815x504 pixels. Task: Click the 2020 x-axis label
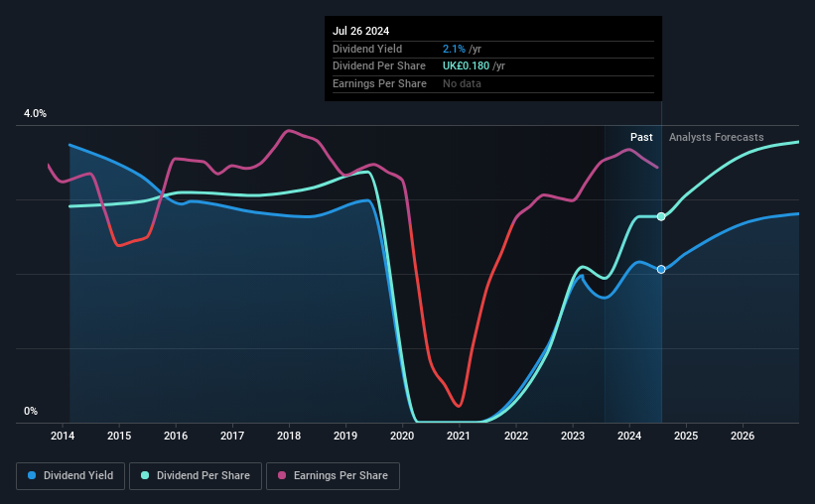pos(402,436)
